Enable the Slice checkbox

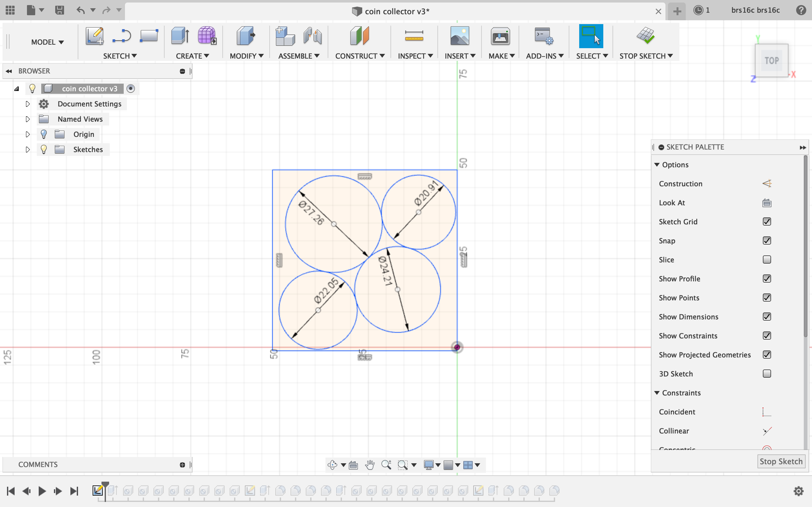[x=767, y=260]
